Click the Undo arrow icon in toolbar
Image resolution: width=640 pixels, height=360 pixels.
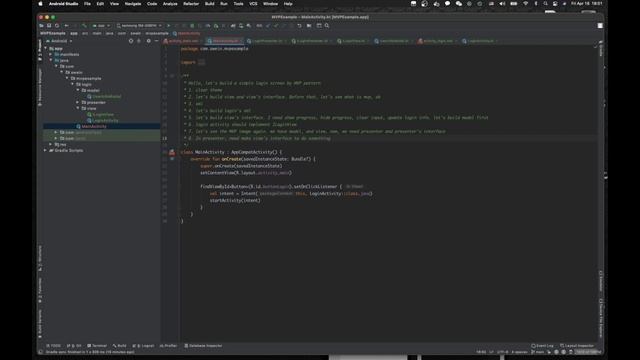point(299,26)
